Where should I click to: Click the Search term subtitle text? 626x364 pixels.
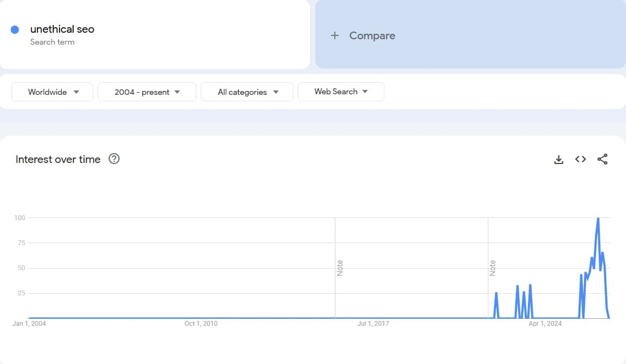click(x=52, y=42)
